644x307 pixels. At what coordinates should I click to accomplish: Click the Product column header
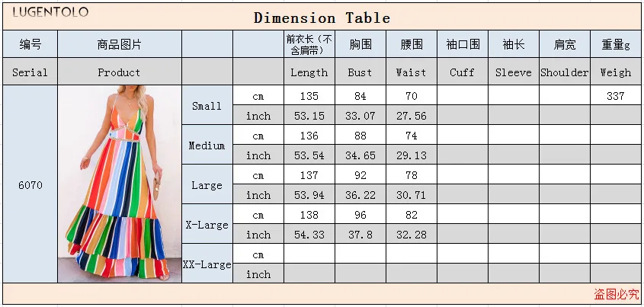click(x=119, y=72)
